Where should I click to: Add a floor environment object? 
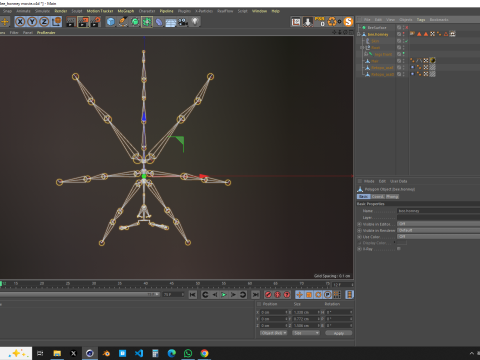tap(171, 22)
